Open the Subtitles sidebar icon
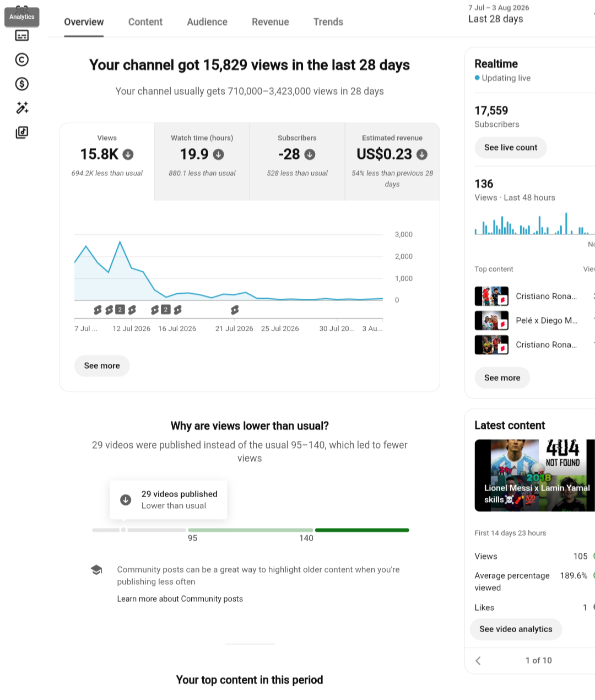 coord(22,36)
